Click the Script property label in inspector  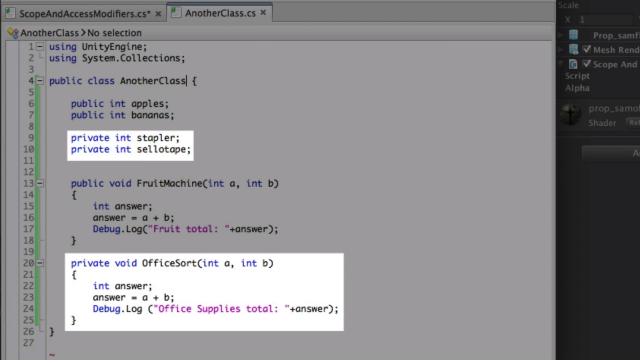[577, 76]
